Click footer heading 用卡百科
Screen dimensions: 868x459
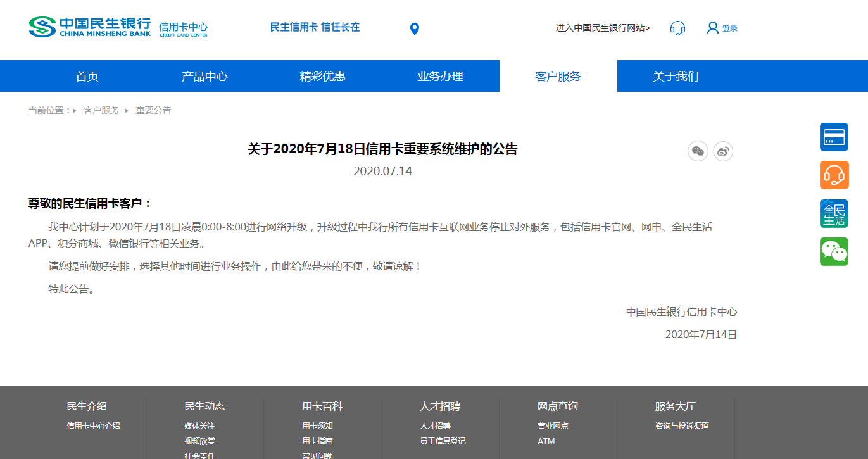tap(322, 406)
